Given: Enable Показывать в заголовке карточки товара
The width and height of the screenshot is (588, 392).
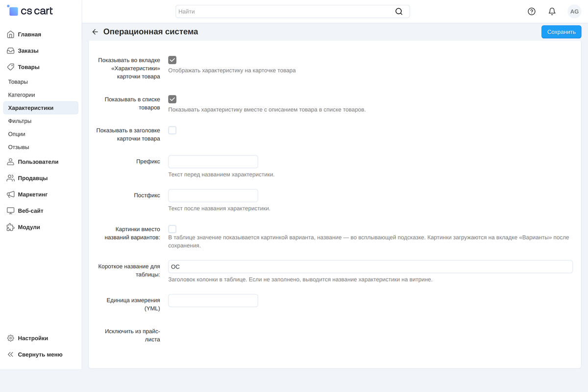Looking at the screenshot, I should pos(172,130).
